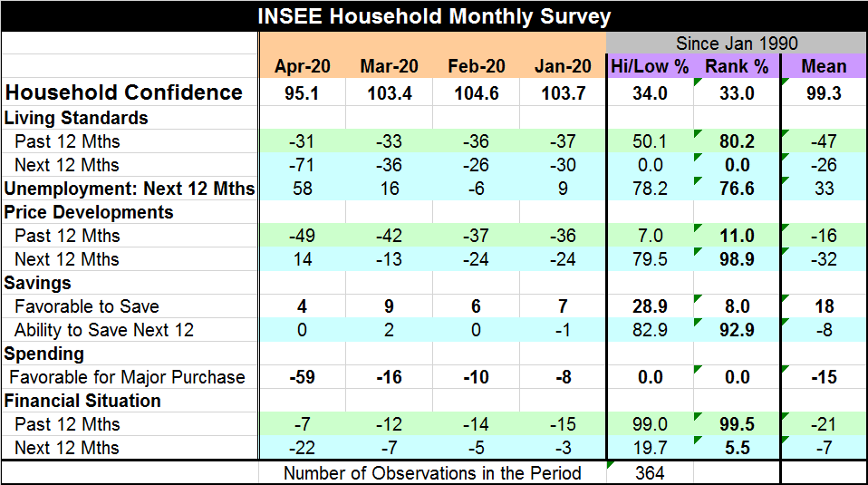Viewport: 868px width, 485px height.
Task: Click the 'Rank %' header cell
Action: click(737, 66)
